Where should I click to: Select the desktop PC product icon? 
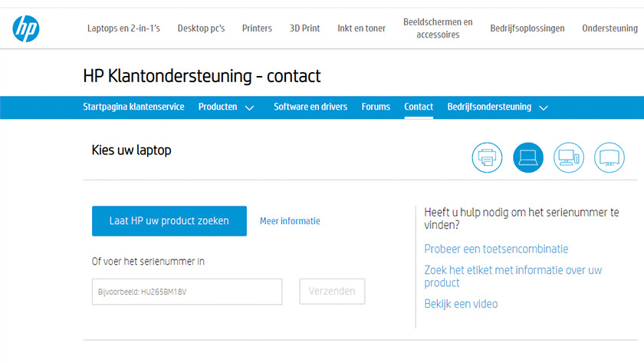click(x=569, y=158)
